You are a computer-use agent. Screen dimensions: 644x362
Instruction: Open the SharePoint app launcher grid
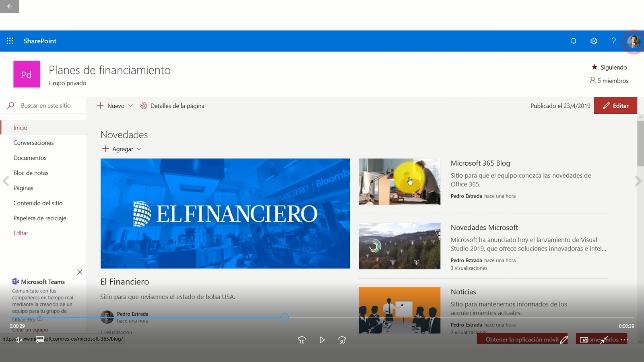click(10, 41)
